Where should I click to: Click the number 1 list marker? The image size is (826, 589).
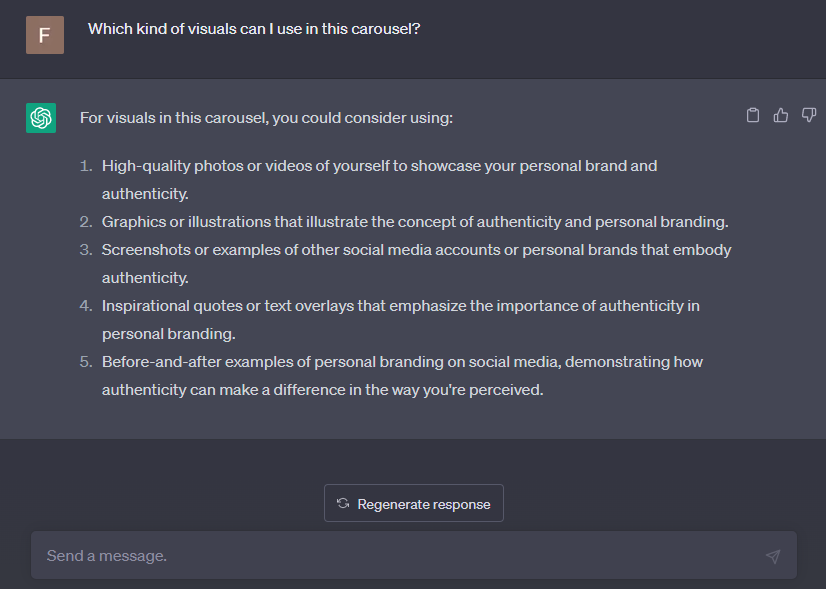tap(86, 166)
